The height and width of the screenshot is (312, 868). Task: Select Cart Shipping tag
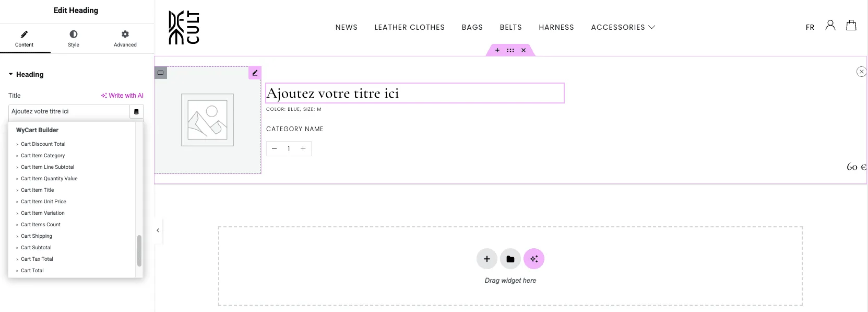pyautogui.click(x=37, y=236)
